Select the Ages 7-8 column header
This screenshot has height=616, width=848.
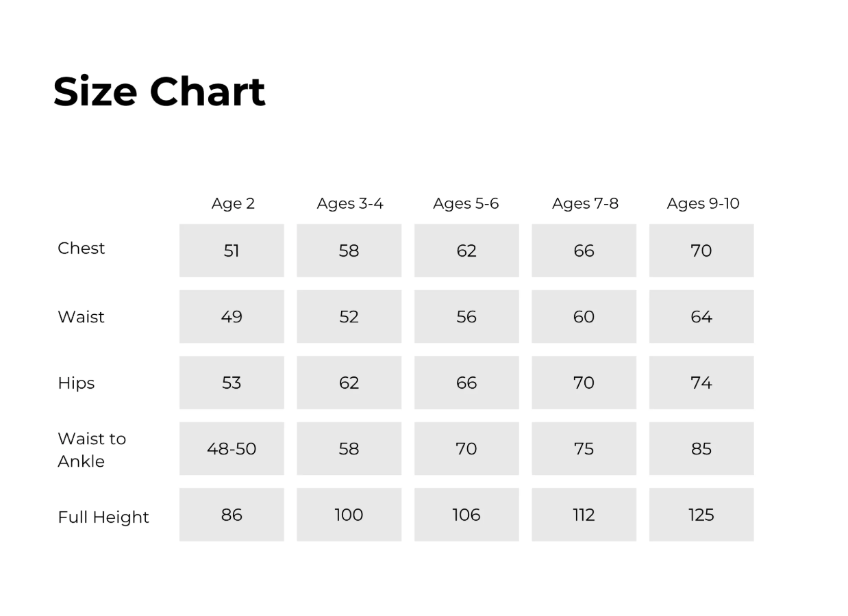pos(585,204)
